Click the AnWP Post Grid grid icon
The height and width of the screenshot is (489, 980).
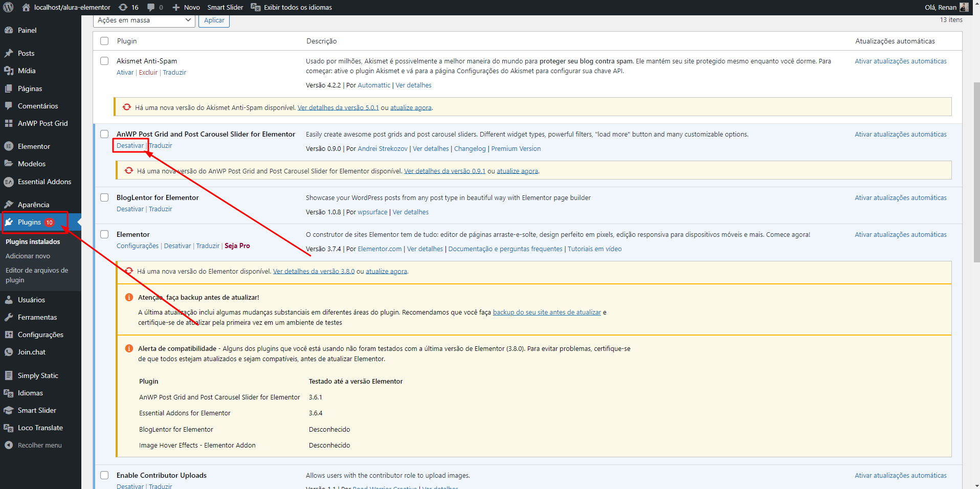tap(9, 123)
